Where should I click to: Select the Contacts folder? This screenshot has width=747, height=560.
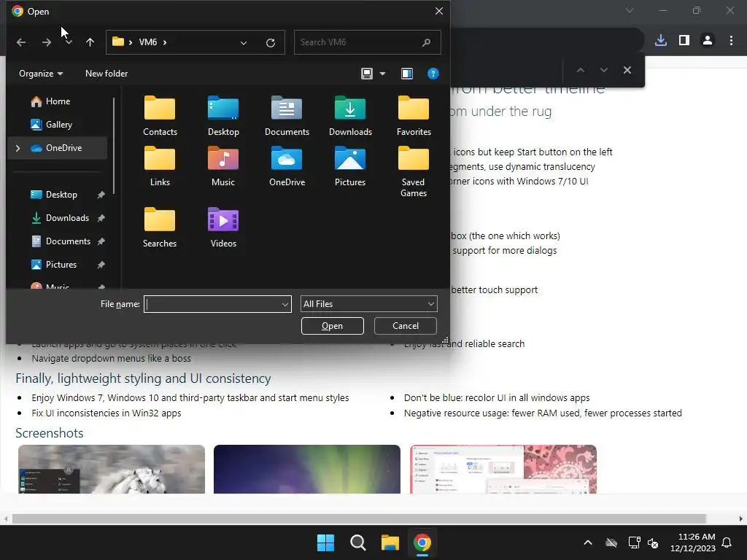click(x=160, y=116)
